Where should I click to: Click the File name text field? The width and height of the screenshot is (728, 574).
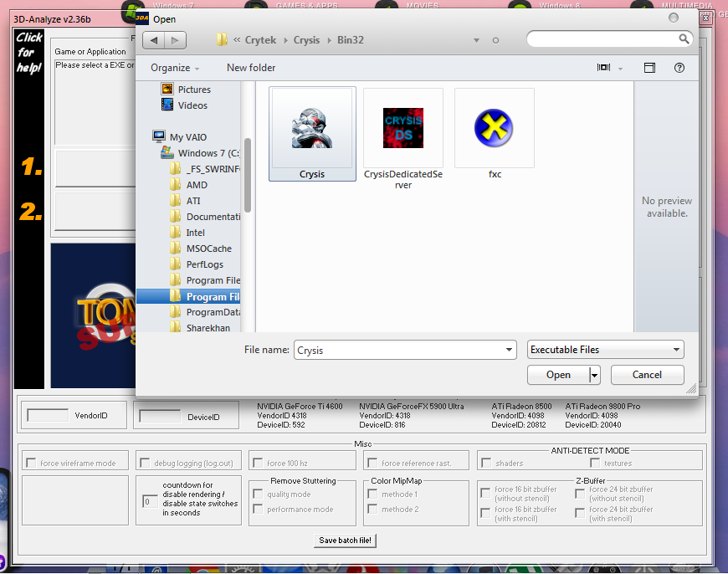(400, 350)
